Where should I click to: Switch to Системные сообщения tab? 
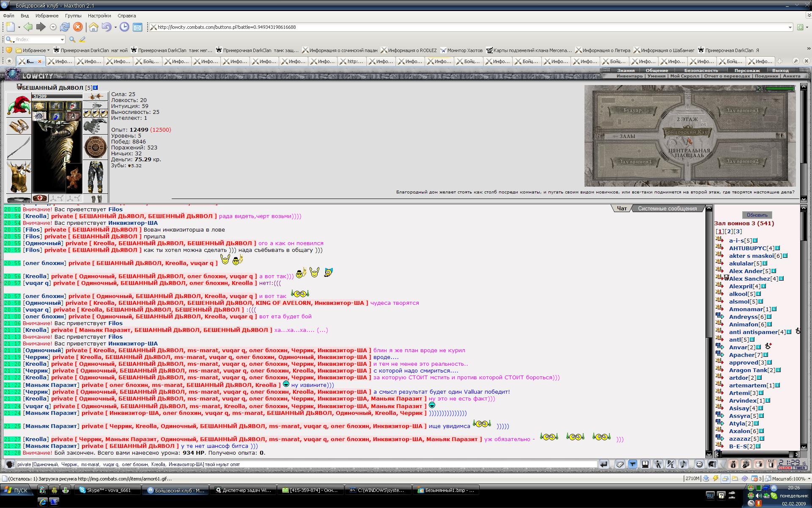667,208
